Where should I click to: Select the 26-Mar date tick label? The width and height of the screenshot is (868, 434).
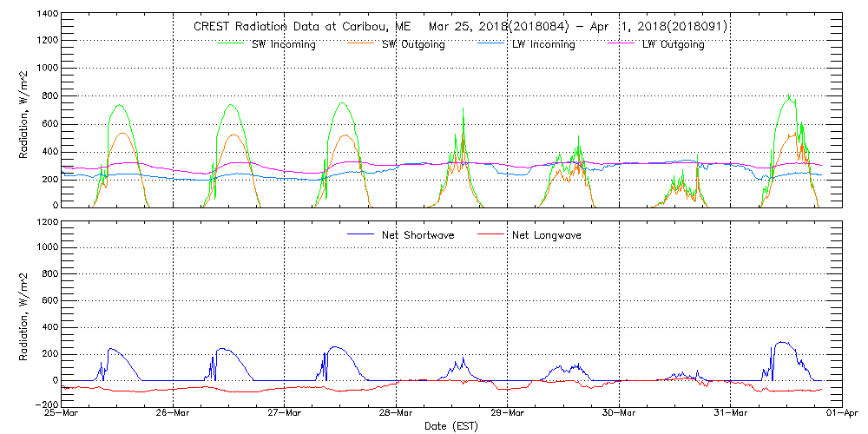[x=174, y=414]
